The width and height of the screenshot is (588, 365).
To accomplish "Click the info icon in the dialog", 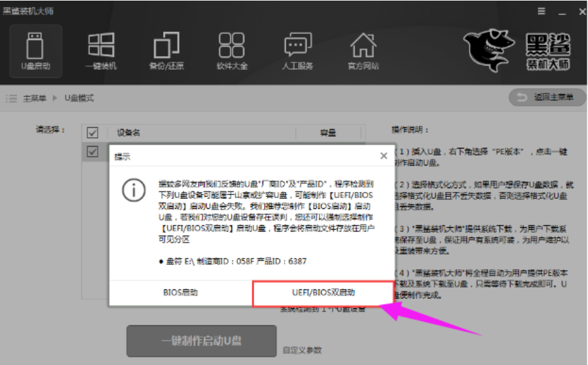I will [x=134, y=190].
